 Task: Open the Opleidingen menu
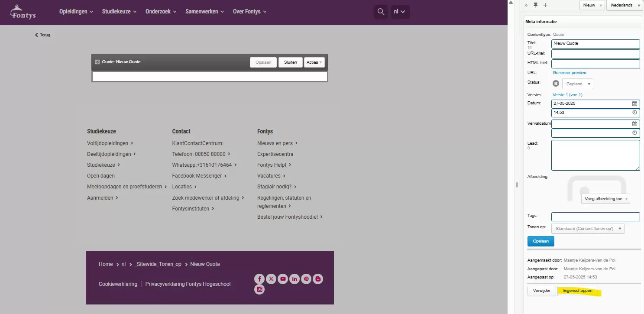[x=76, y=12]
